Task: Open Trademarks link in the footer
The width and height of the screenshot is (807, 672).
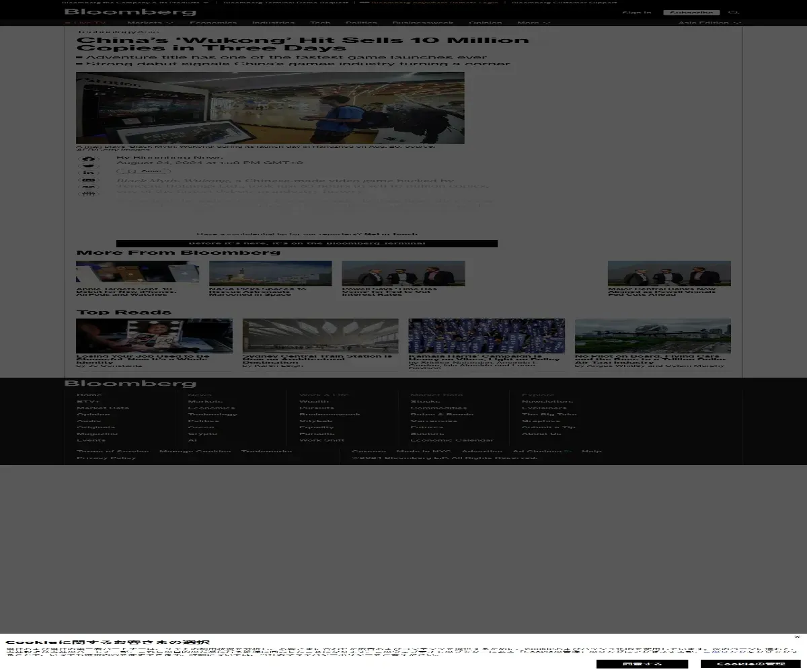Action: point(267,452)
